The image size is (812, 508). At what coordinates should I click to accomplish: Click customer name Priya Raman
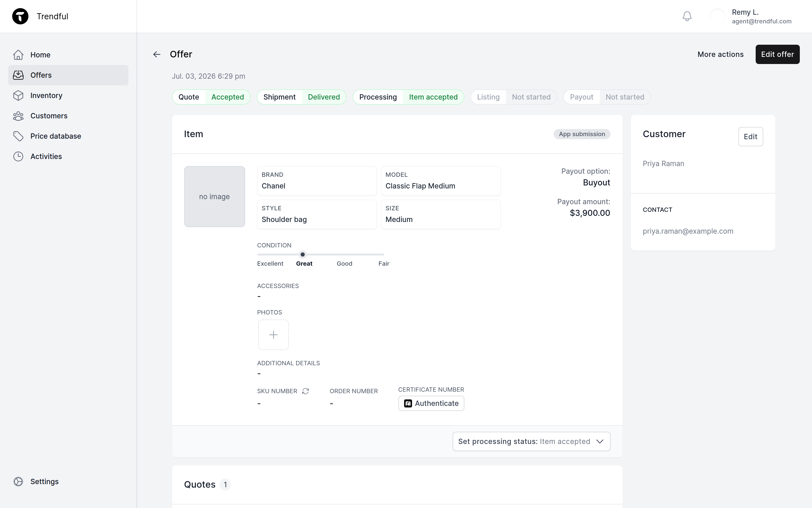[x=663, y=164]
